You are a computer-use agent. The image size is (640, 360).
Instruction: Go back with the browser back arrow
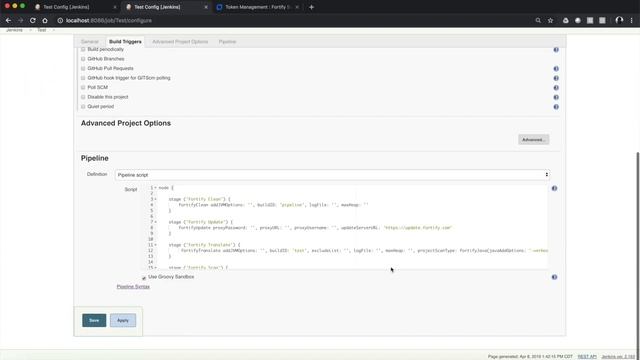[x=8, y=20]
